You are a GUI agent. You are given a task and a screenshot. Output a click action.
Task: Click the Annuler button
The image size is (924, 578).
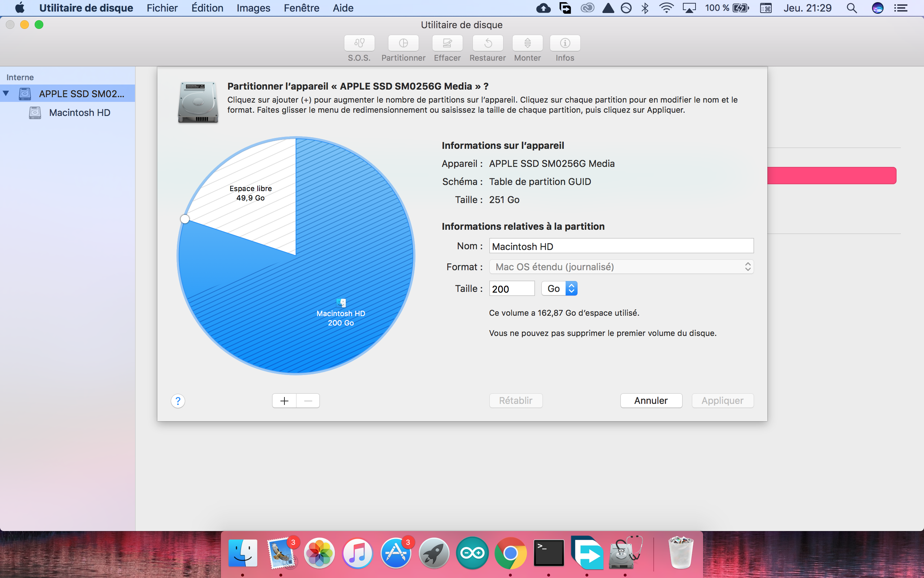651,401
